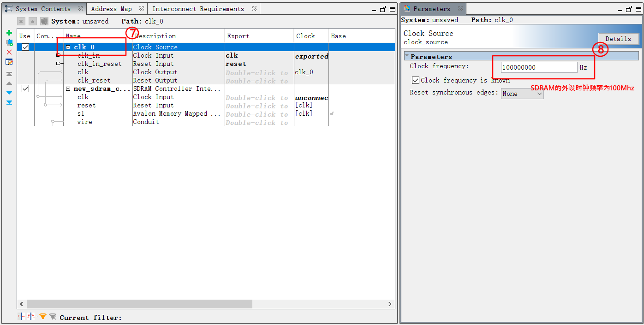
Task: Collapse the clk_0 tree node
Action: point(68,47)
